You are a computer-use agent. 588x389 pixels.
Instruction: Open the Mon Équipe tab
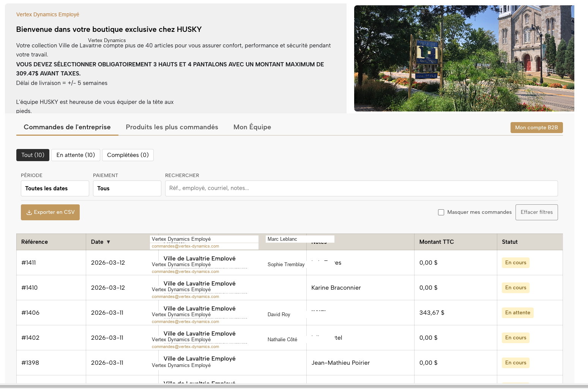click(252, 127)
